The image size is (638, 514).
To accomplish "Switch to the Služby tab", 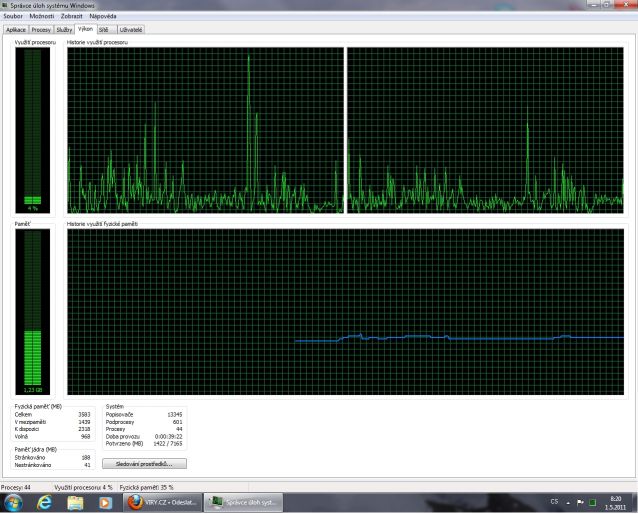I will (64, 30).
